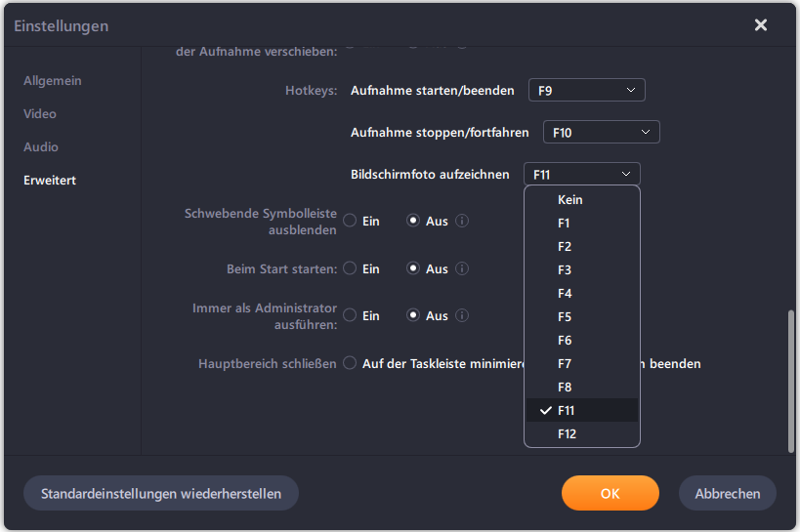Set Schwebende Symbolleiste ausblenden to Ein
800x532 pixels.
pyautogui.click(x=350, y=221)
